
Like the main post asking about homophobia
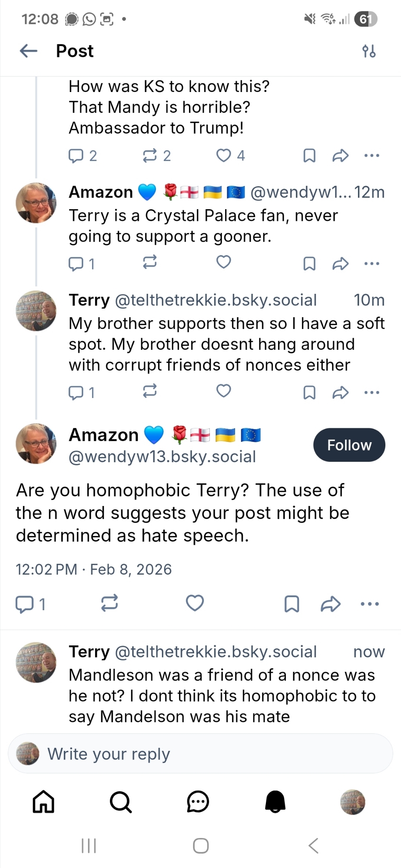(x=195, y=603)
